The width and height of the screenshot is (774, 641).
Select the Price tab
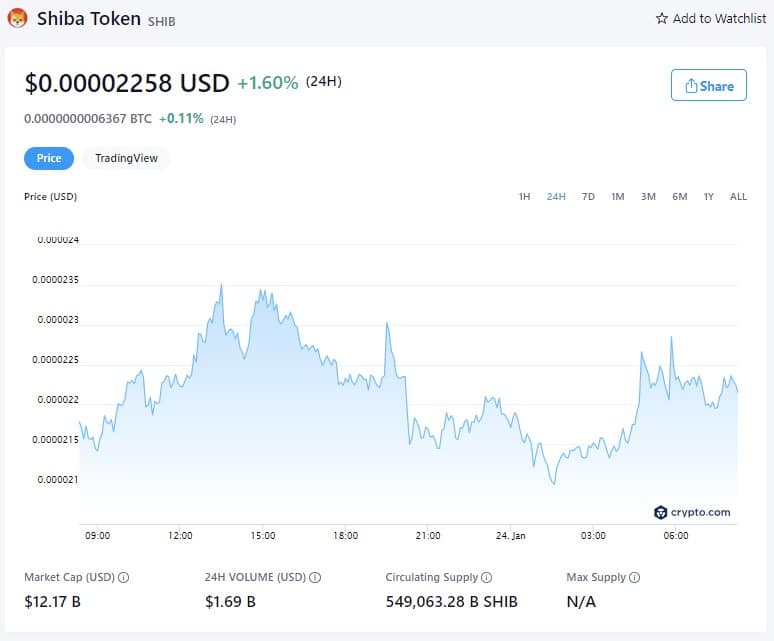[x=49, y=158]
